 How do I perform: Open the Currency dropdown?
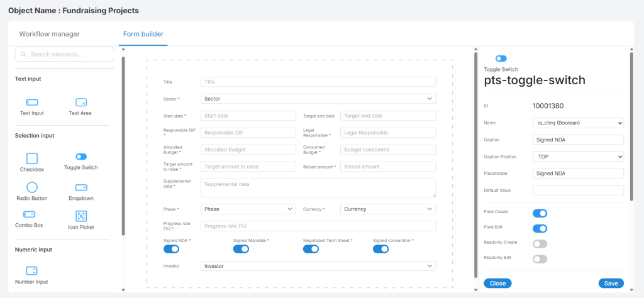pyautogui.click(x=387, y=209)
